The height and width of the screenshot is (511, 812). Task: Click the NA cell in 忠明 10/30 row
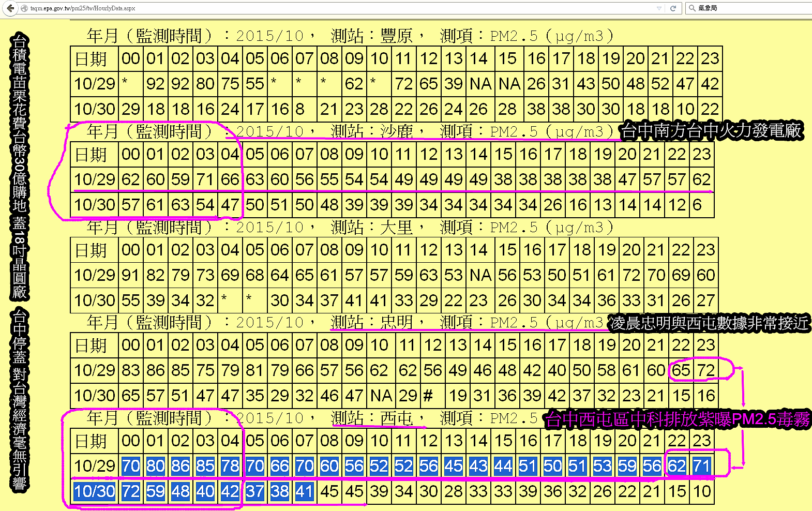381,396
